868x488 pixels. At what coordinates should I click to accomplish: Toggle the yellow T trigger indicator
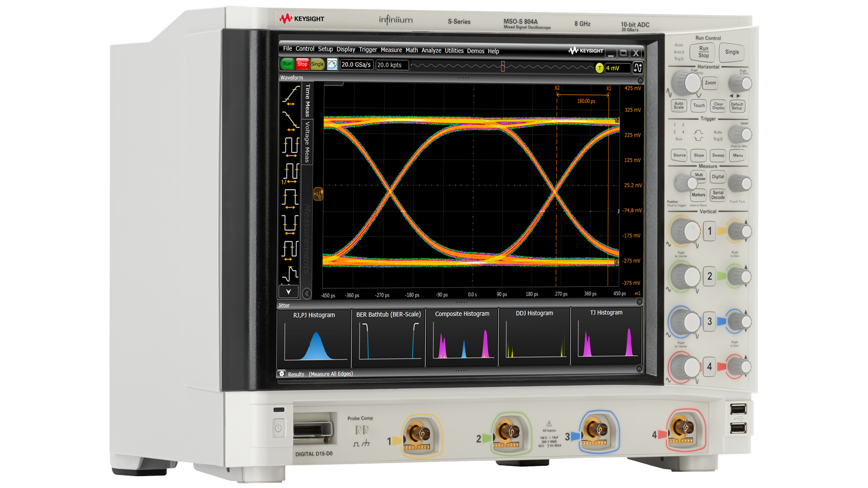click(599, 68)
